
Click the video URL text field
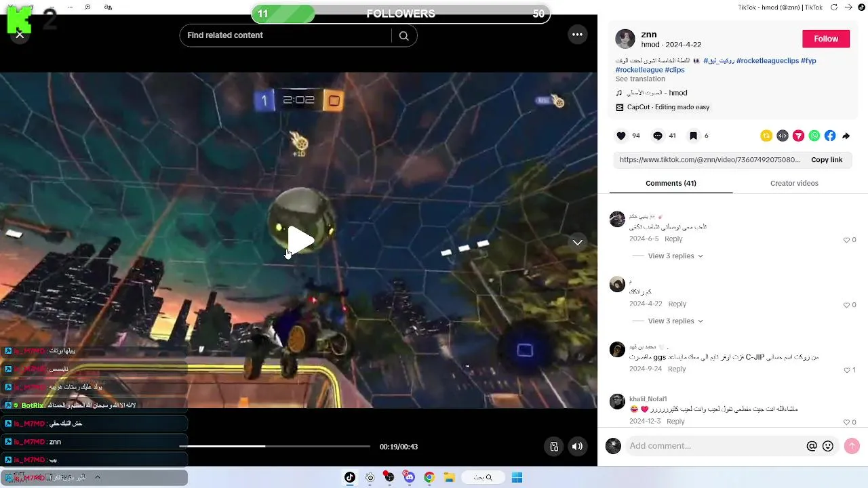(709, 160)
